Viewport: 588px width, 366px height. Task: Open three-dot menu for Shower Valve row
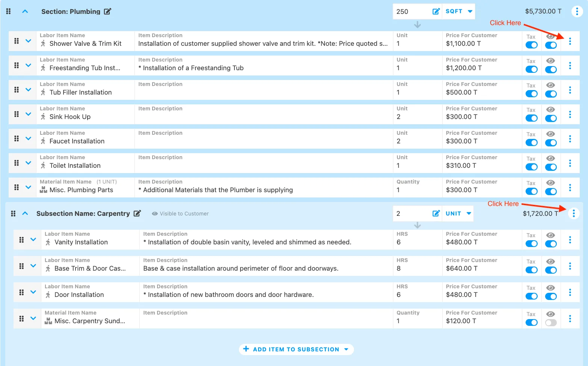(570, 41)
